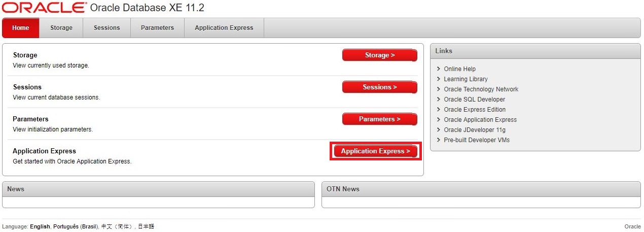
Task: Click the Oracle Database XE 11.2 title
Action: click(x=147, y=8)
